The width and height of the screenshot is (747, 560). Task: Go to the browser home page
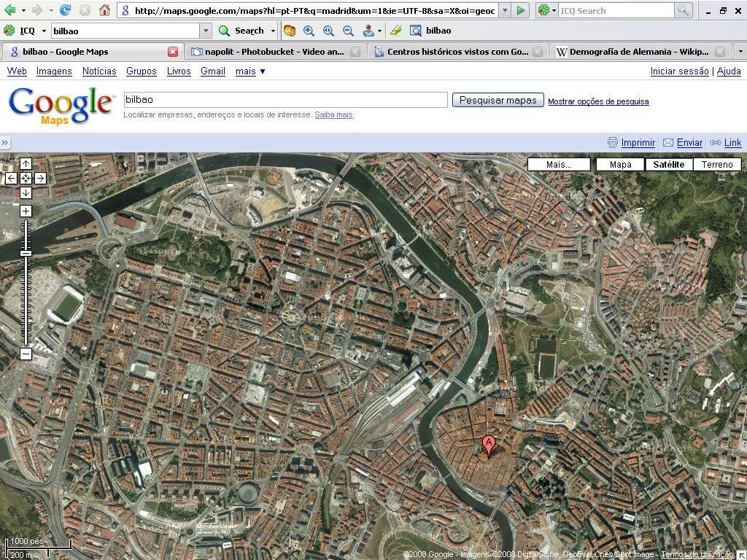(x=104, y=10)
